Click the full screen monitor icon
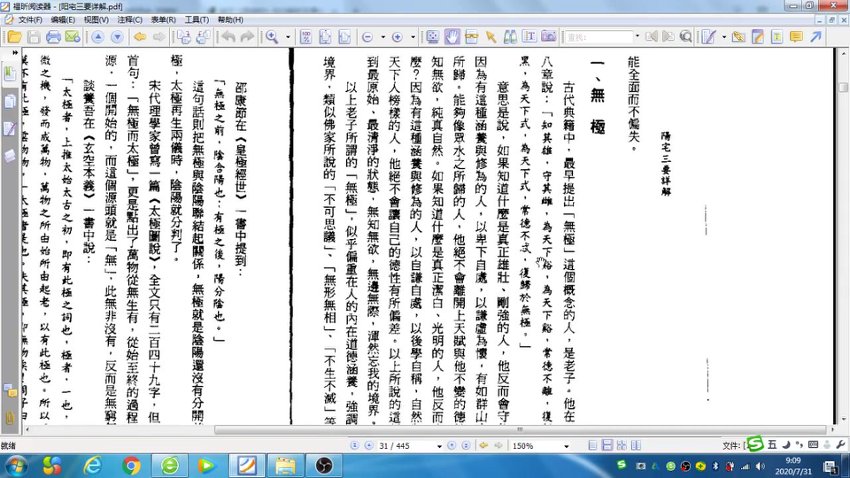The image size is (850, 478). pyautogui.click(x=433, y=37)
